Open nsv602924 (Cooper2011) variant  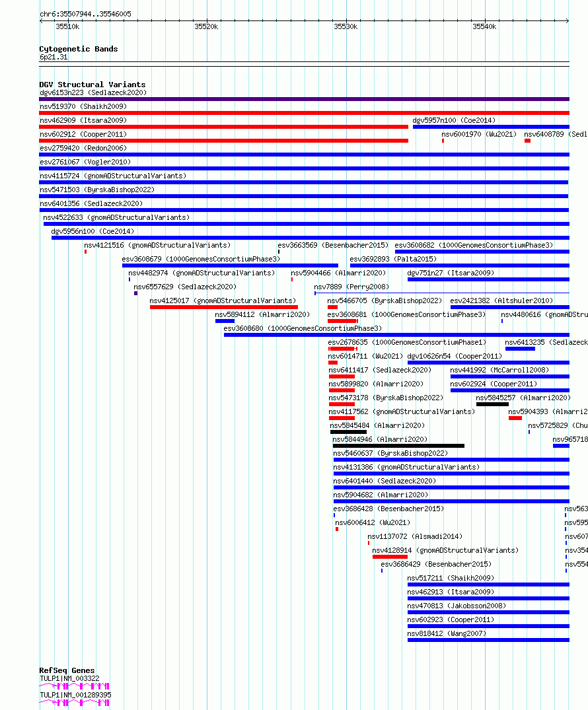(494, 384)
